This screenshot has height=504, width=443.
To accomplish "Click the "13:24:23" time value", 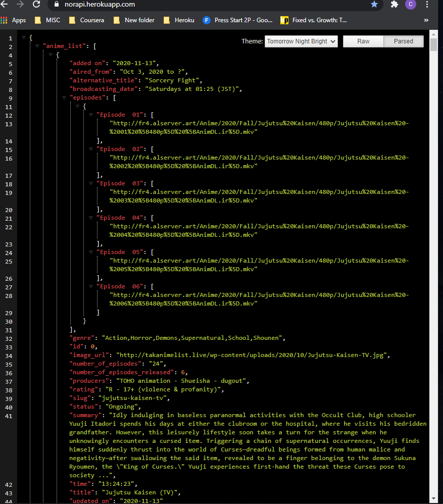I will click(116, 484).
